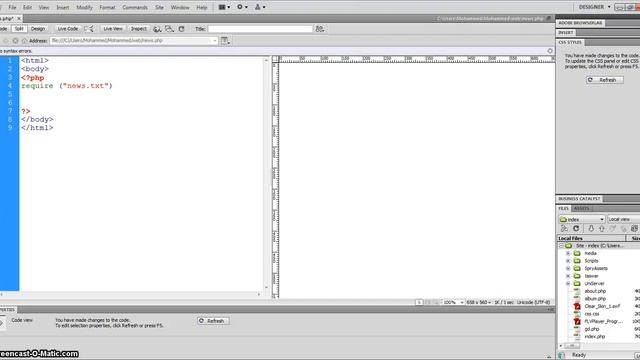
Task: Click the browser navigation Stop/Refresh icon
Action: (x=15, y=41)
